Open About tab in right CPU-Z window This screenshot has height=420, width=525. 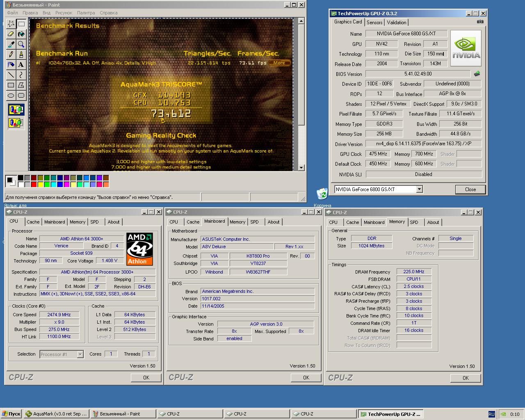[433, 222]
